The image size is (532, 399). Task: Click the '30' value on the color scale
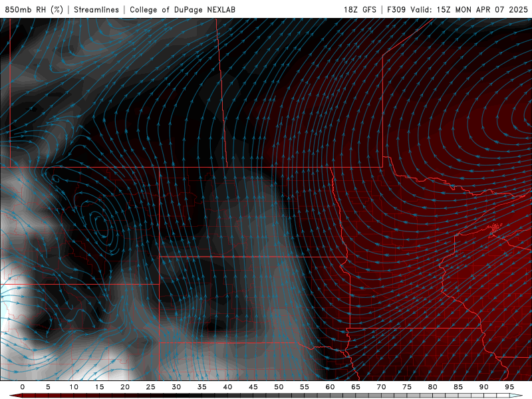coord(176,387)
